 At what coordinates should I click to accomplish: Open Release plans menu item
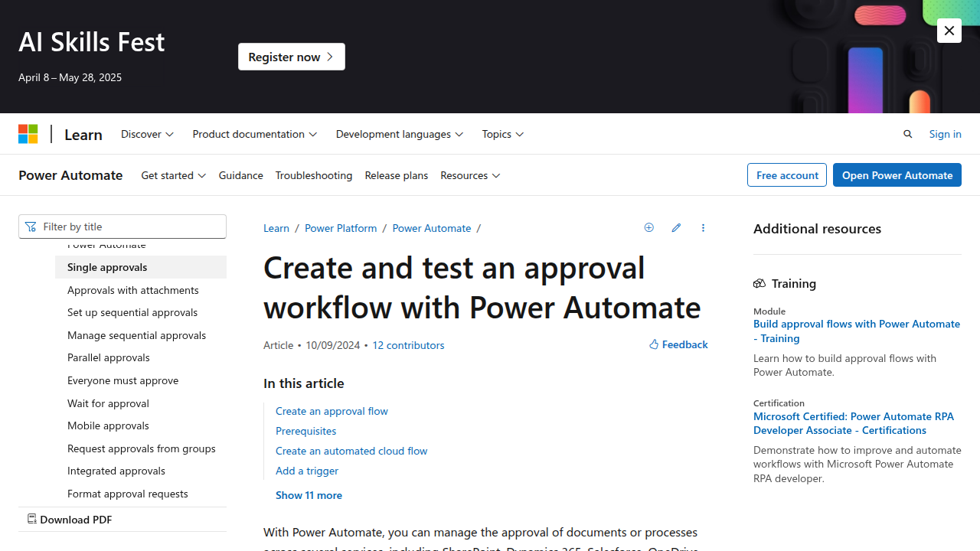point(397,175)
